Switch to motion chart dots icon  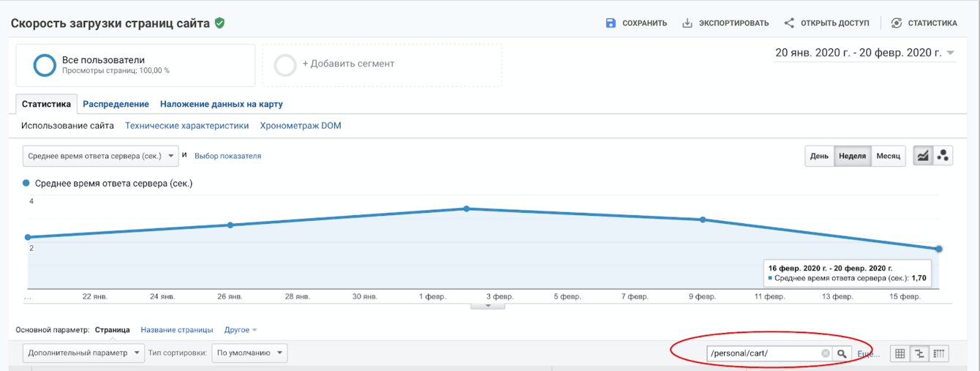pos(943,156)
